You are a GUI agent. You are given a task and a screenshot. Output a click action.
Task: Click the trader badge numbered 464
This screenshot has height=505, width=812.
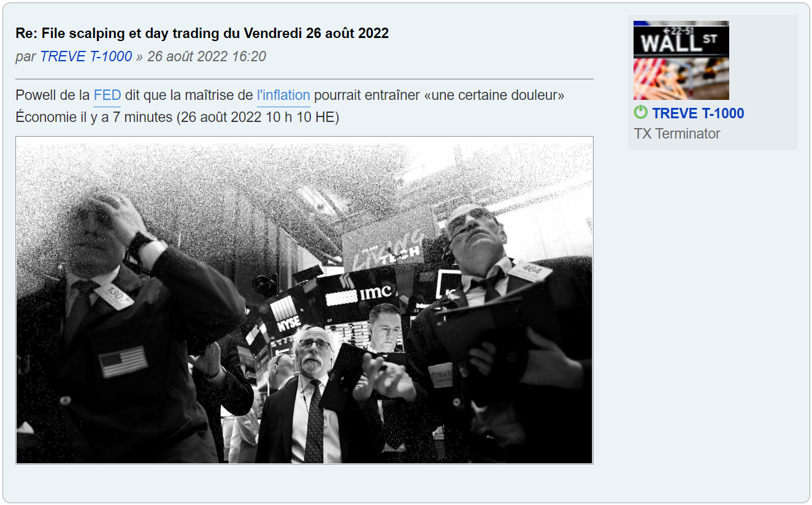[530, 270]
